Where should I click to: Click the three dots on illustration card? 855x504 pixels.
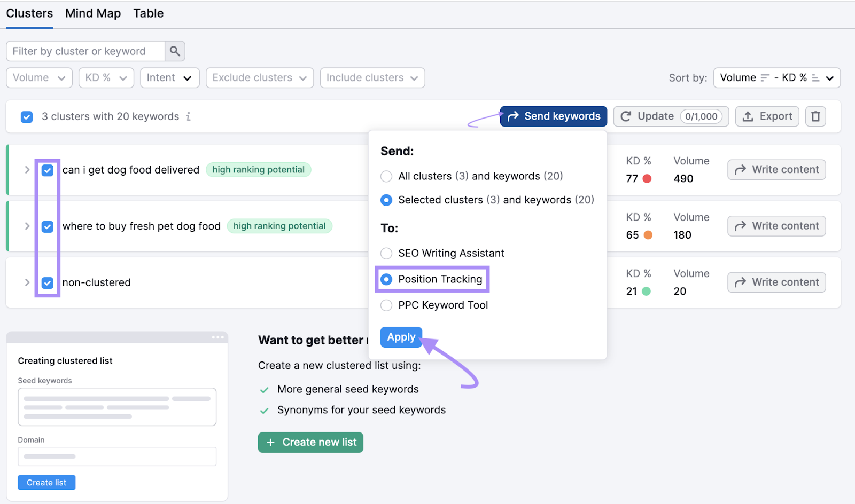coord(217,337)
